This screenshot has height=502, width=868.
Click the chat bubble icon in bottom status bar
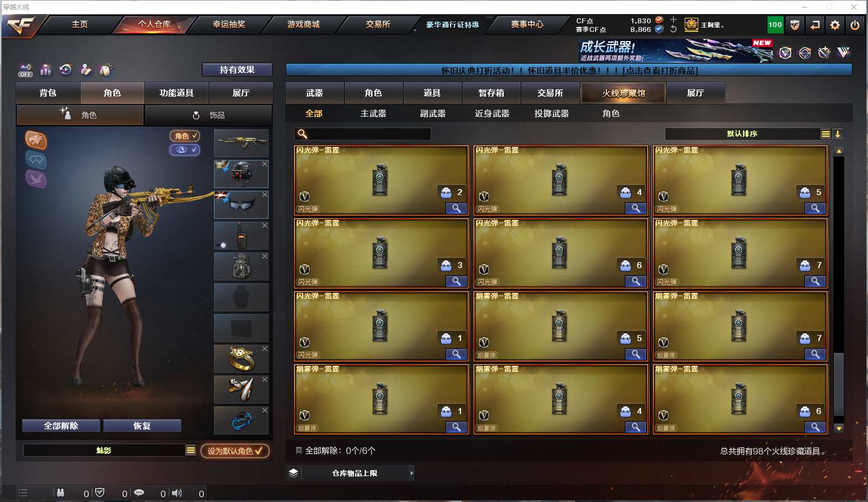[139, 493]
